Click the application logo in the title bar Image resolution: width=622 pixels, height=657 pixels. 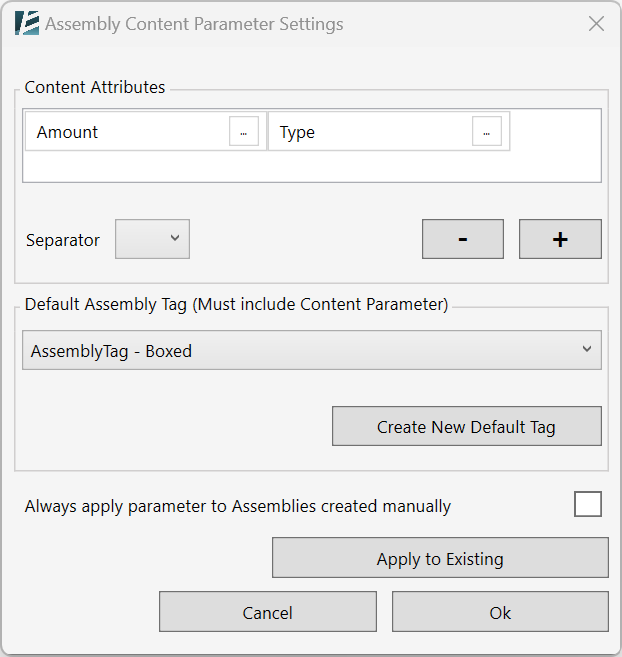tap(27, 23)
